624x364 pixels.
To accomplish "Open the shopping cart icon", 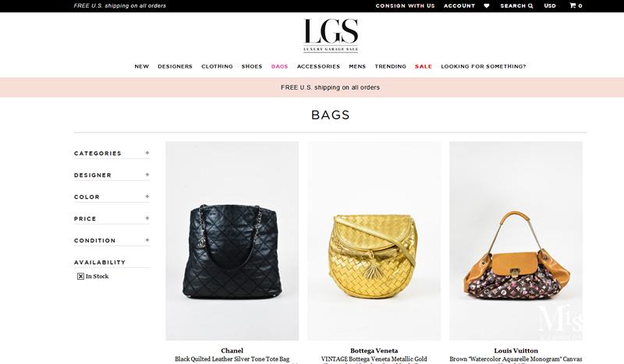I will pyautogui.click(x=573, y=5).
